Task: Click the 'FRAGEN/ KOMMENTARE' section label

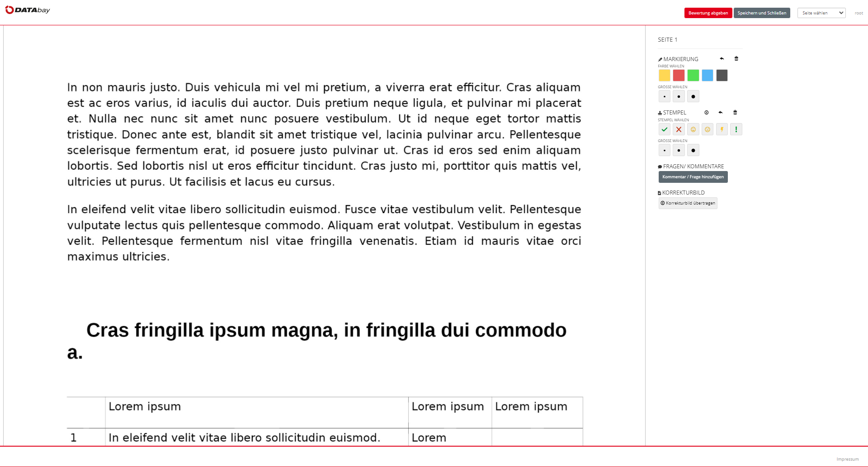Action: click(693, 167)
